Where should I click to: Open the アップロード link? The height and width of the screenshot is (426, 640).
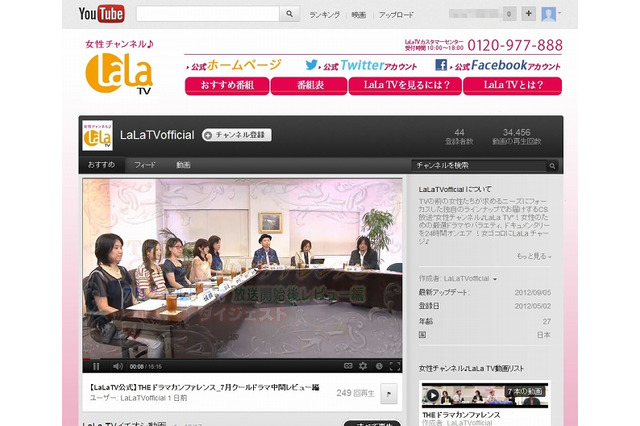tap(396, 15)
